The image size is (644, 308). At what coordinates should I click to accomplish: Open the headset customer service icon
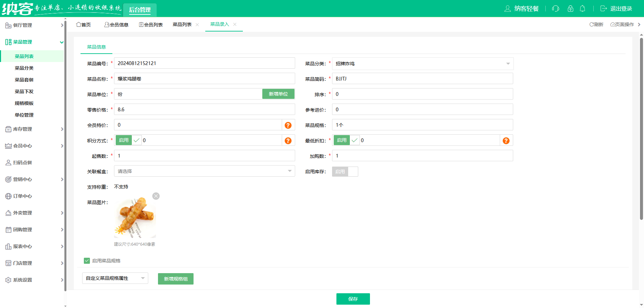[x=555, y=9]
